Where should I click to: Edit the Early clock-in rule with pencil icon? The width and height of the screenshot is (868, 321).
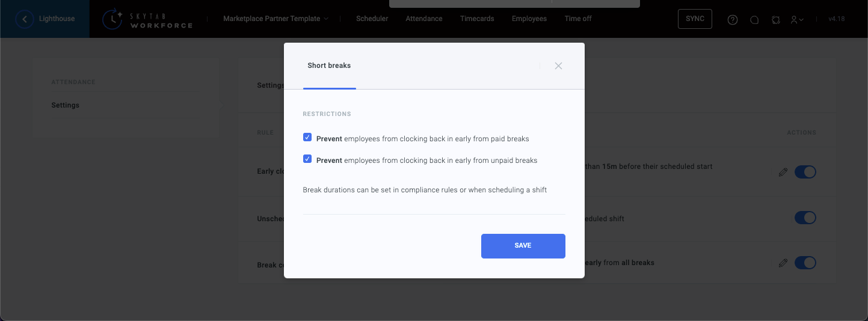[x=783, y=172]
